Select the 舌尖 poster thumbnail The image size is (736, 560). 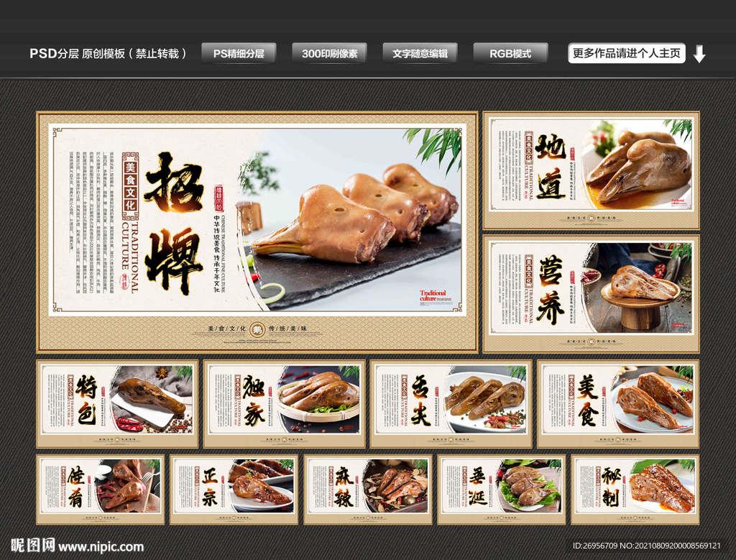451,404
